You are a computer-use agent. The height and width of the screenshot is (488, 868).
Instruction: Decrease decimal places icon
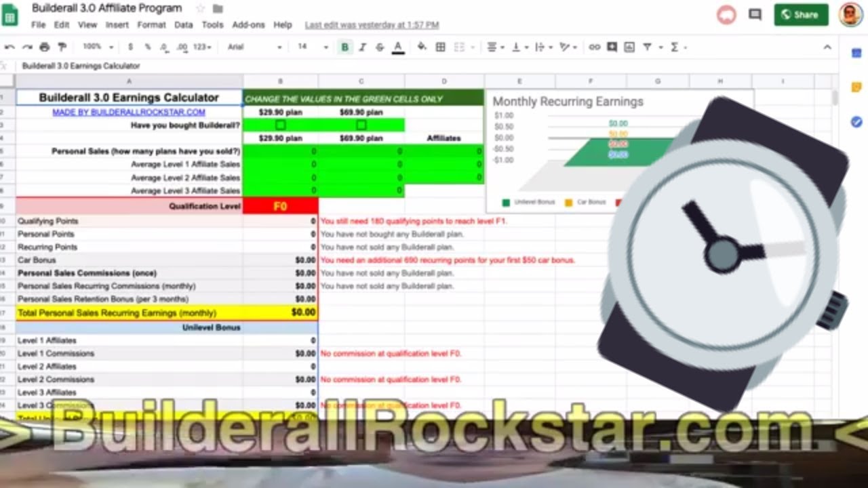click(164, 47)
